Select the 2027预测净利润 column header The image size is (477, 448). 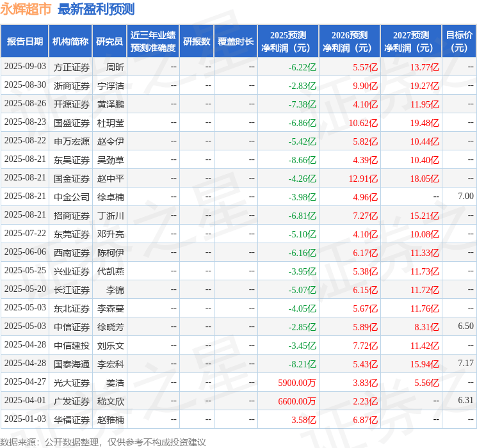point(411,42)
